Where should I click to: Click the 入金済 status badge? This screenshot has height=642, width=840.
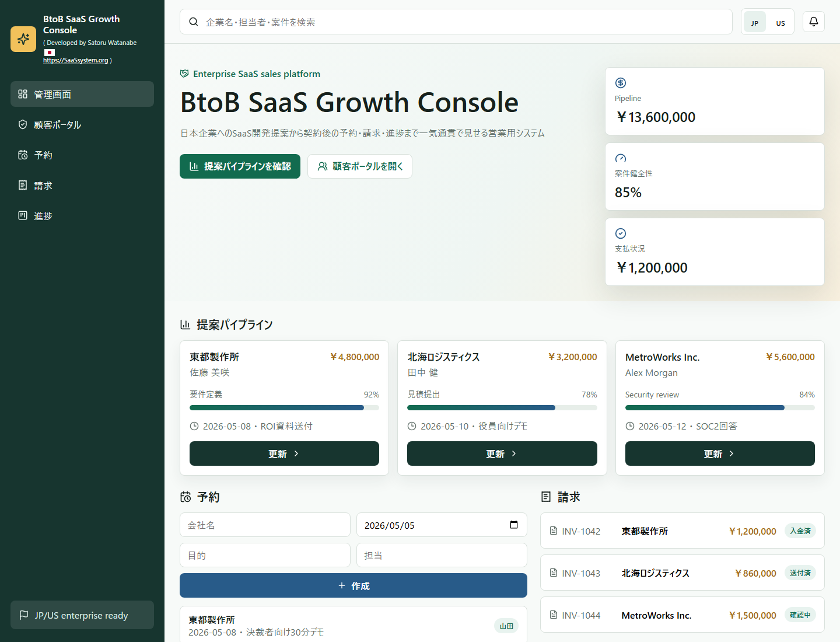tap(800, 531)
